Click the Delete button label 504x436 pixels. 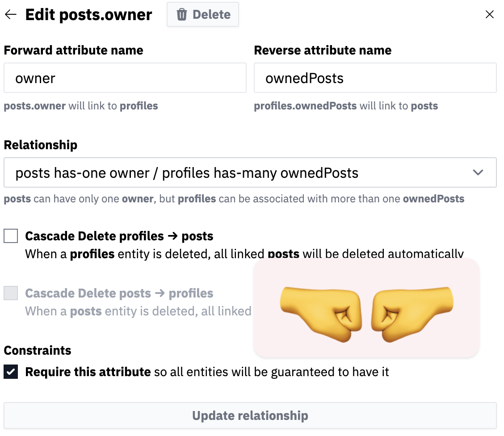[211, 15]
